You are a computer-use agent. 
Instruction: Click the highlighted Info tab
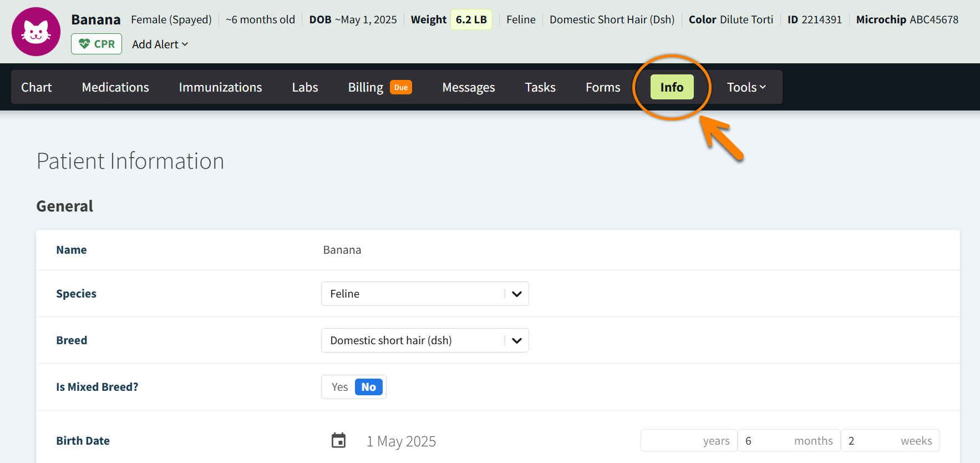pyautogui.click(x=672, y=87)
